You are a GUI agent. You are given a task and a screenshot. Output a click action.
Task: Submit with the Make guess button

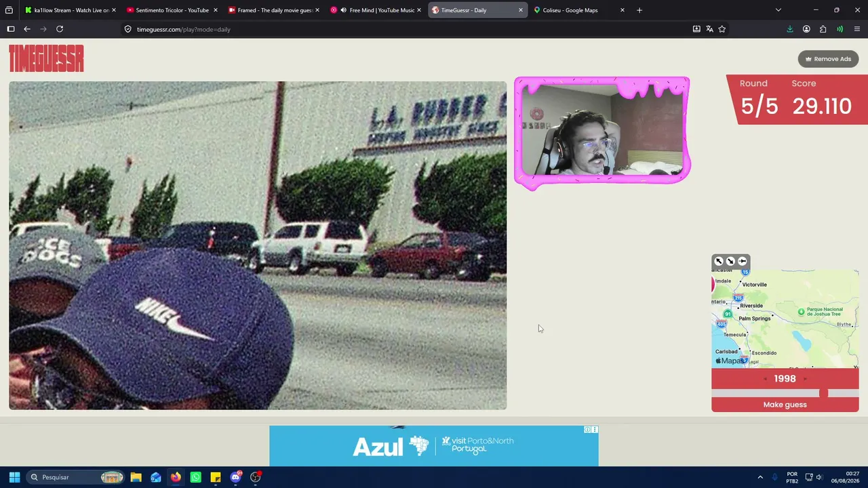(x=785, y=405)
